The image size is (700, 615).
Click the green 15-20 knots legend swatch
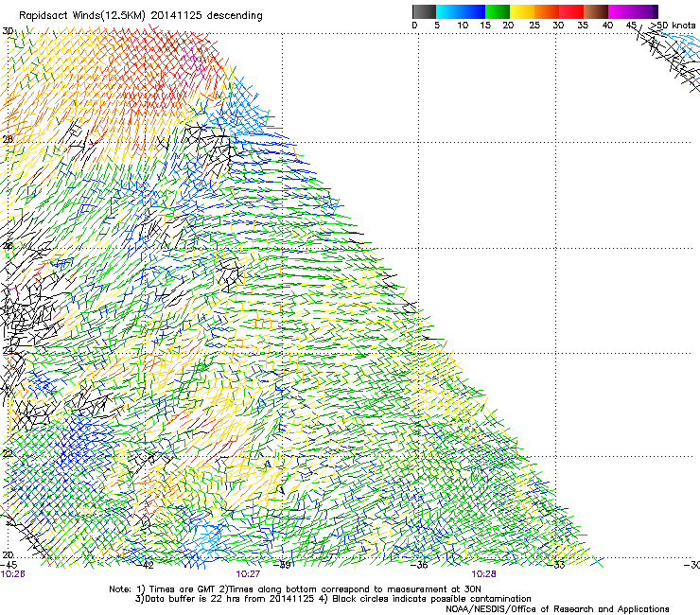(498, 11)
